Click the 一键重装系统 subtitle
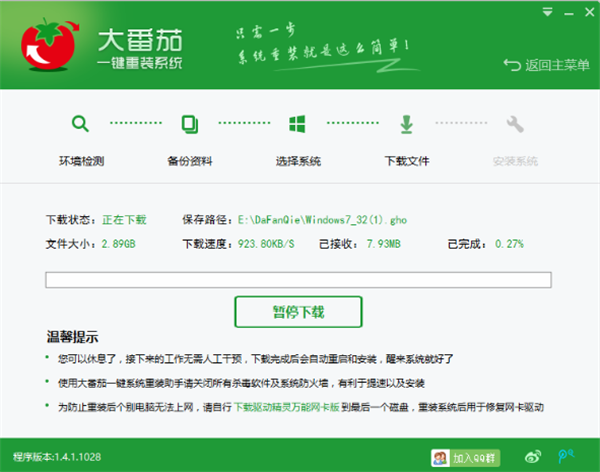Viewport: 600px width, 472px height. tap(140, 63)
